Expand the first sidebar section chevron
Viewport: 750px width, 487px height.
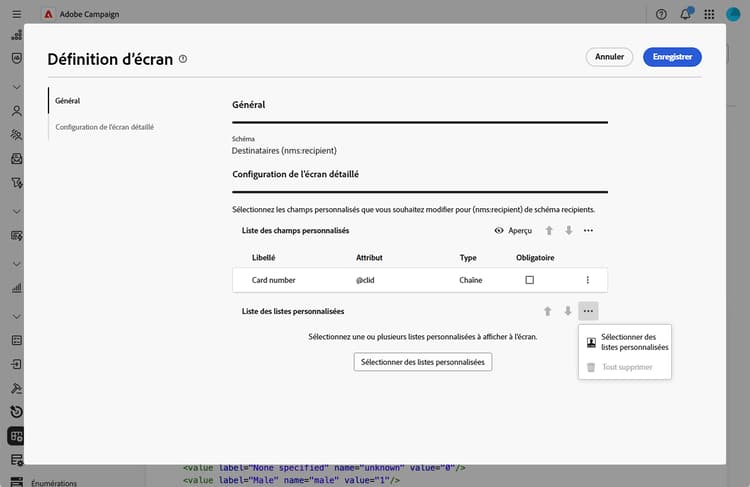pyautogui.click(x=17, y=87)
